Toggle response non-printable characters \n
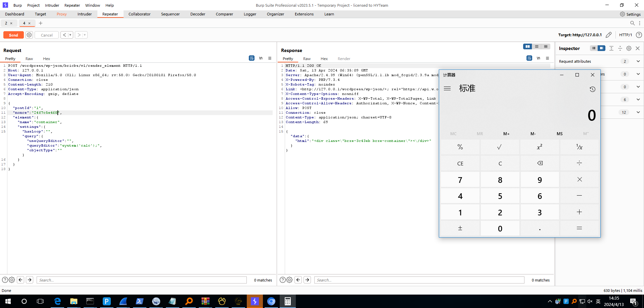Screen dimensions: 644x308 [x=538, y=58]
